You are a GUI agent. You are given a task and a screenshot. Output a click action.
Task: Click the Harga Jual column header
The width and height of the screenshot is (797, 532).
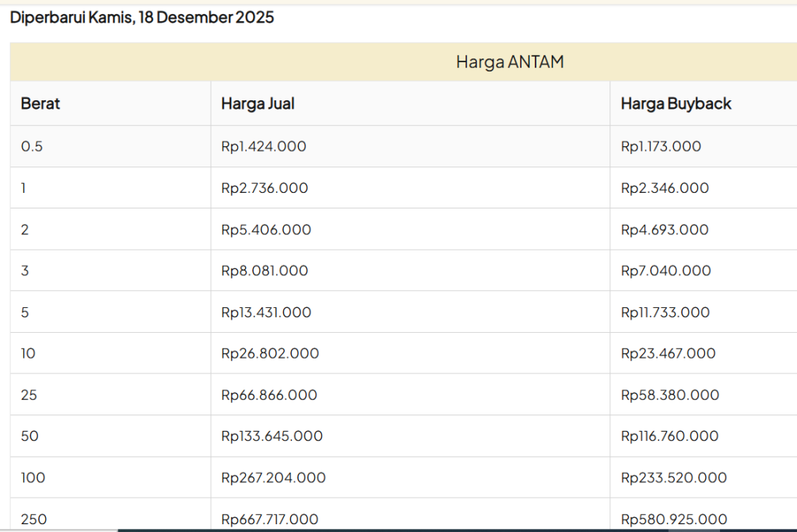pyautogui.click(x=258, y=103)
